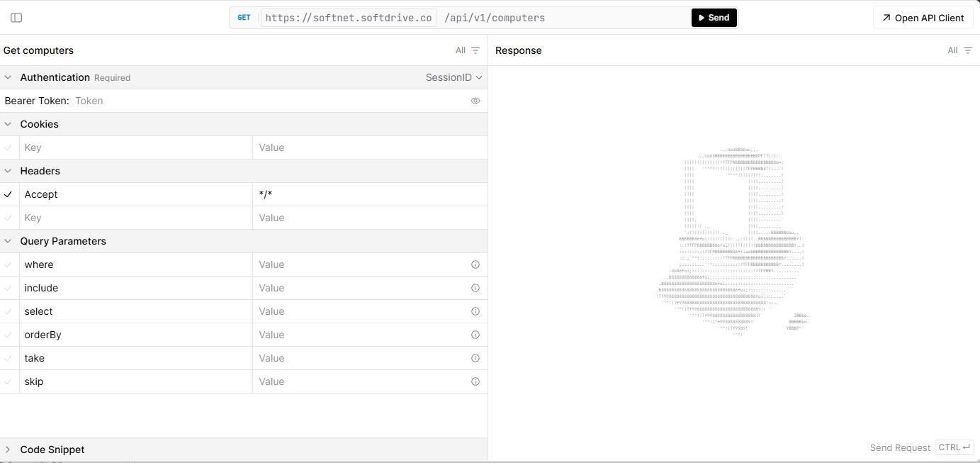The height and width of the screenshot is (463, 980).
Task: Show info for the take parameter
Action: pyautogui.click(x=475, y=358)
